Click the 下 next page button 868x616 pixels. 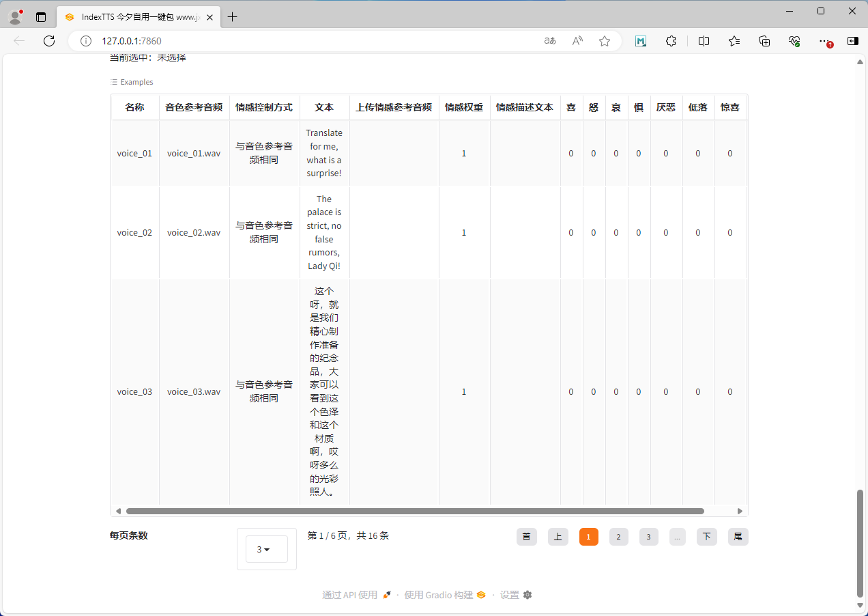coord(706,537)
